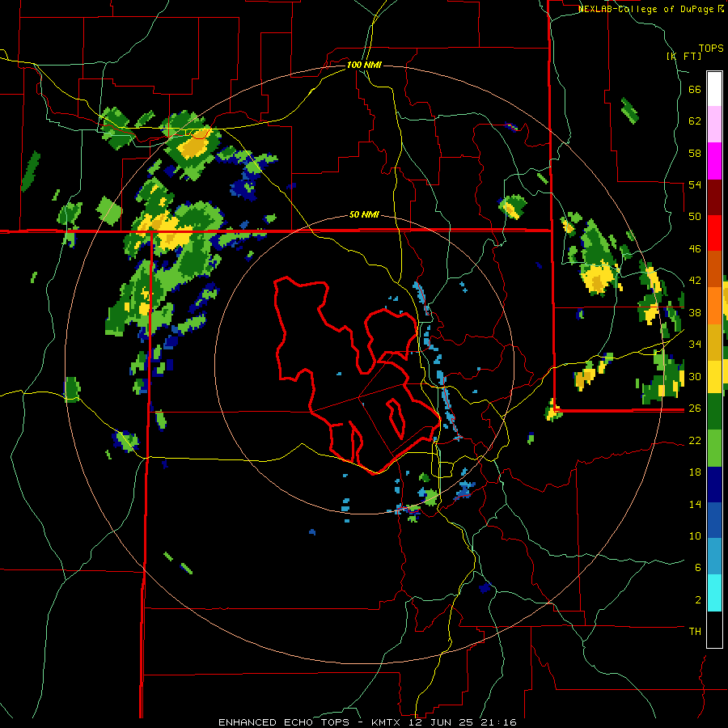Click the '26' legend value label

click(695, 408)
